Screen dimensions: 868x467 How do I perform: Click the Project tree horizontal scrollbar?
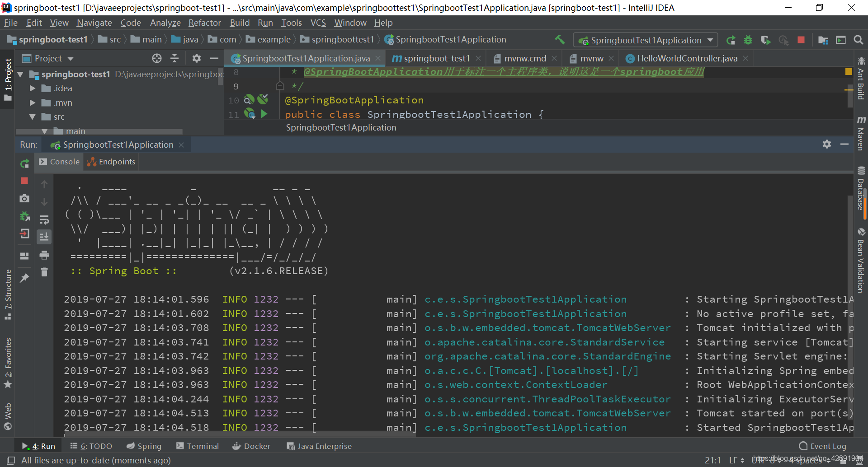pos(99,132)
